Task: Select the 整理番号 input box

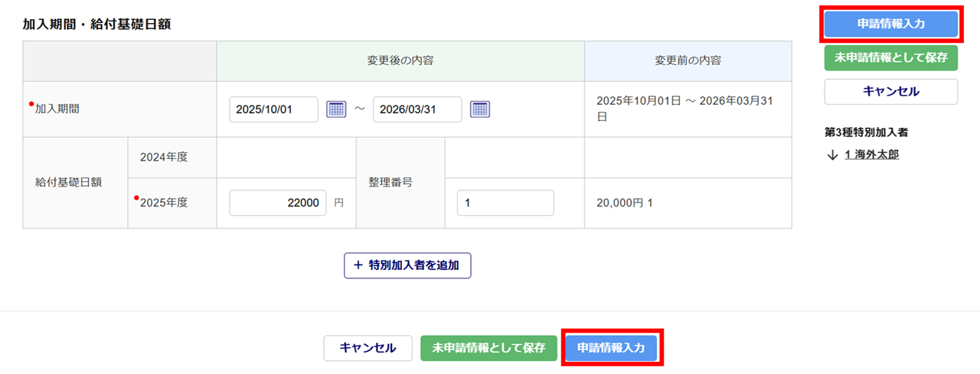Action: (x=505, y=203)
